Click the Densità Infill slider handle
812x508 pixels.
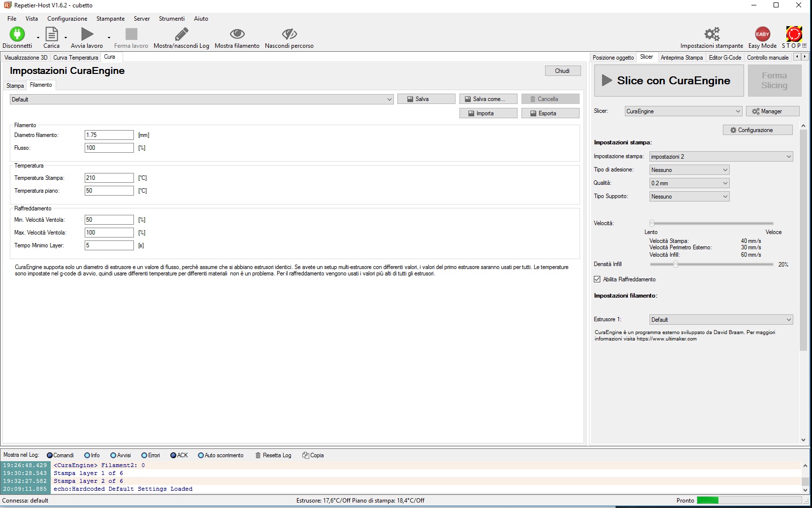point(676,265)
